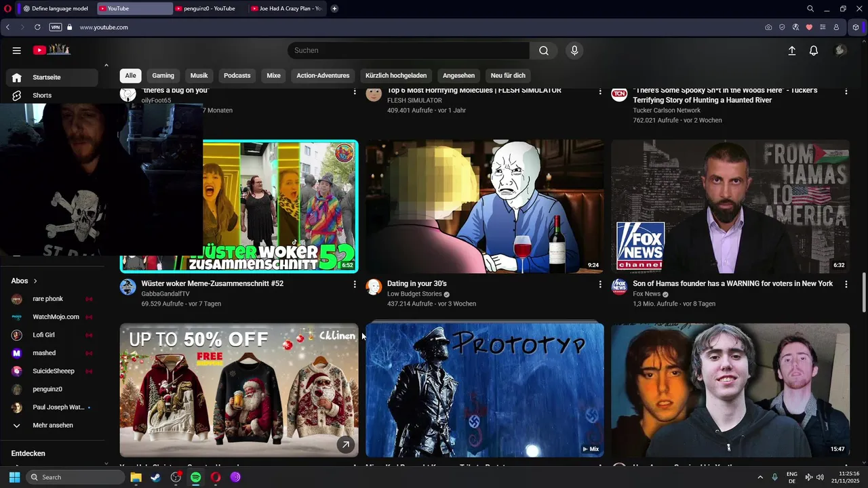Open more options for Son of Hamas founder video
The width and height of the screenshot is (868, 488).
pos(846,285)
